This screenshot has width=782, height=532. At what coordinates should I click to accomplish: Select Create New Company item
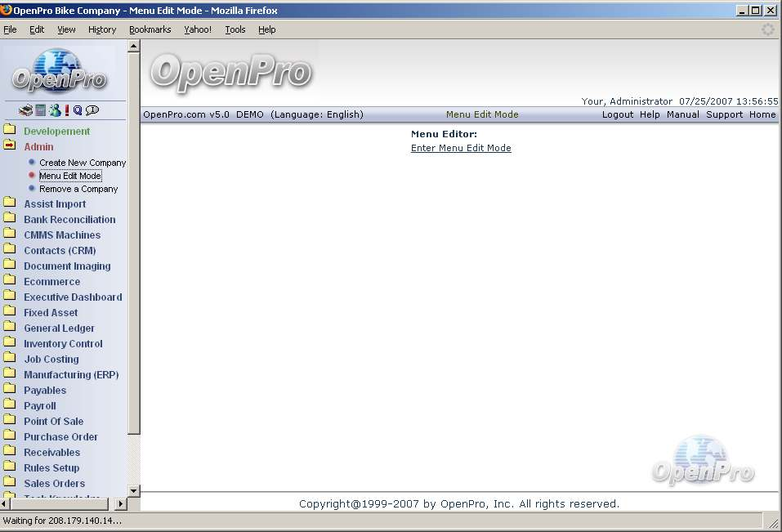tap(83, 163)
